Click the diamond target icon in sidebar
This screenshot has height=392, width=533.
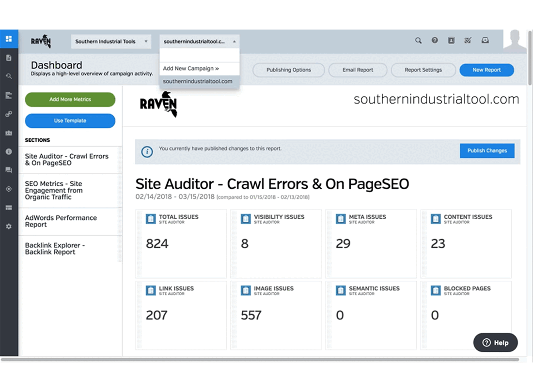coord(9,189)
